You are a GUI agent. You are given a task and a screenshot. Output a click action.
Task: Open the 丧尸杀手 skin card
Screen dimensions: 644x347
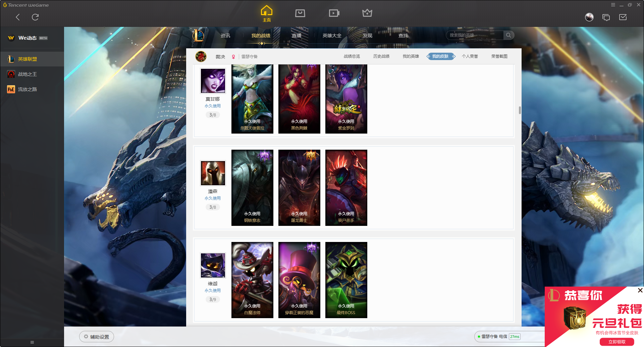(x=346, y=188)
